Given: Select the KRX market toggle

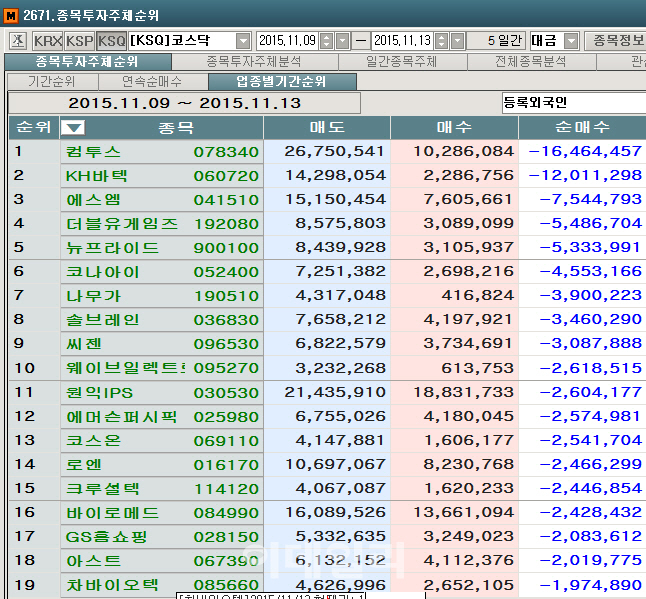Looking at the screenshot, I should [x=48, y=41].
